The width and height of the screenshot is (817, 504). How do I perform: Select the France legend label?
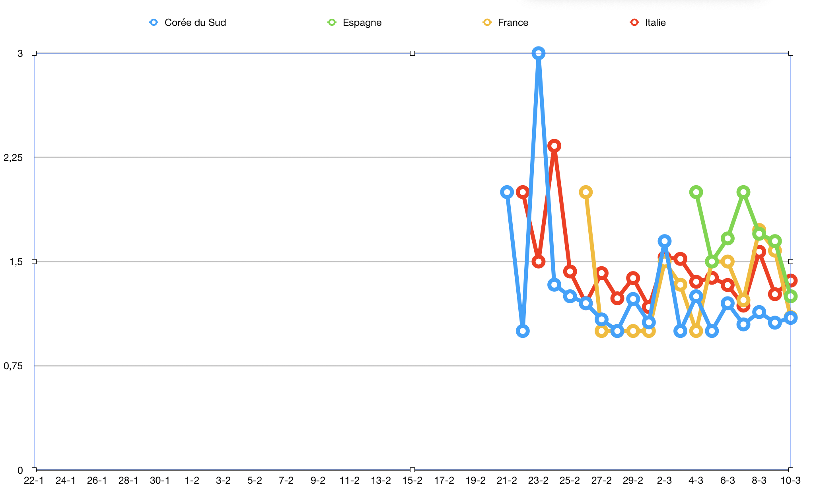(x=513, y=23)
